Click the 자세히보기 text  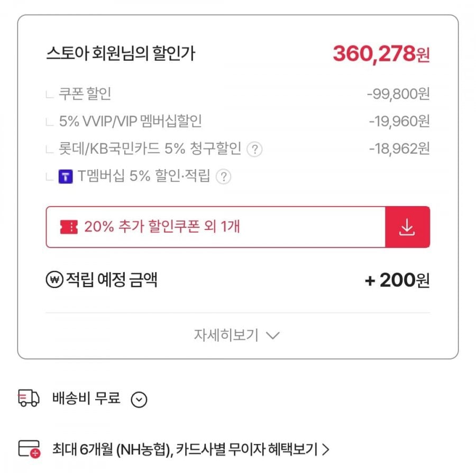[x=226, y=335]
